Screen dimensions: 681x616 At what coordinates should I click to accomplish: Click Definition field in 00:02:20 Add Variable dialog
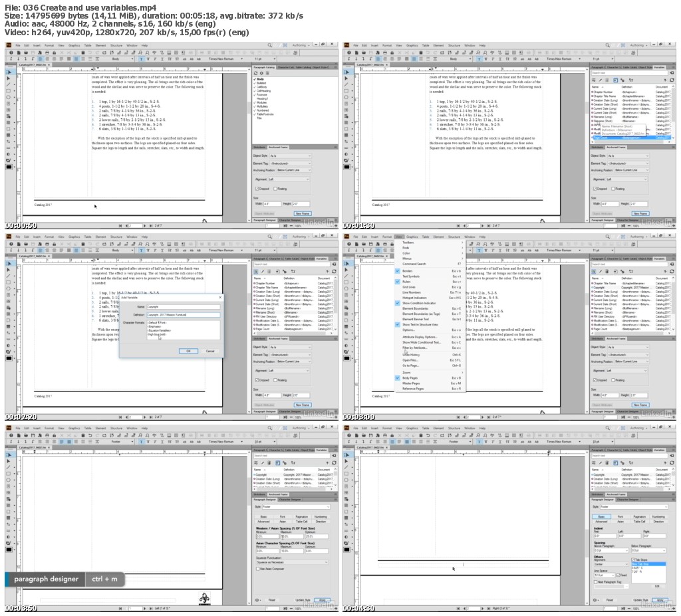[184, 315]
